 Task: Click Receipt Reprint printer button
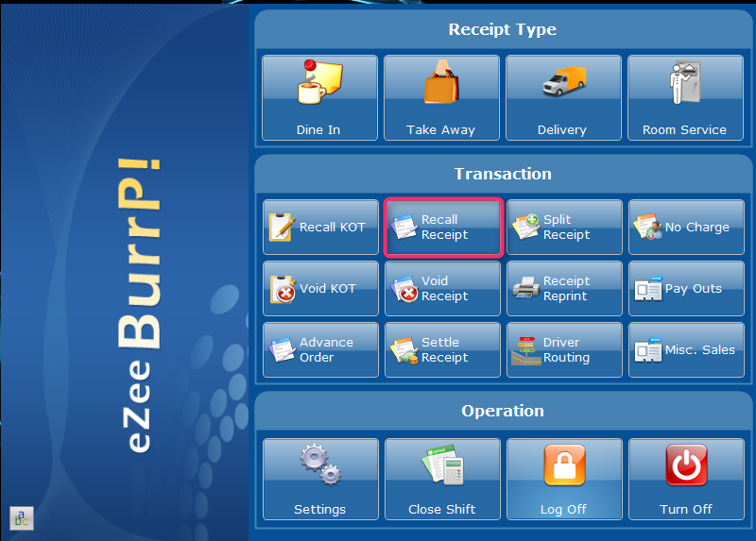pos(564,289)
